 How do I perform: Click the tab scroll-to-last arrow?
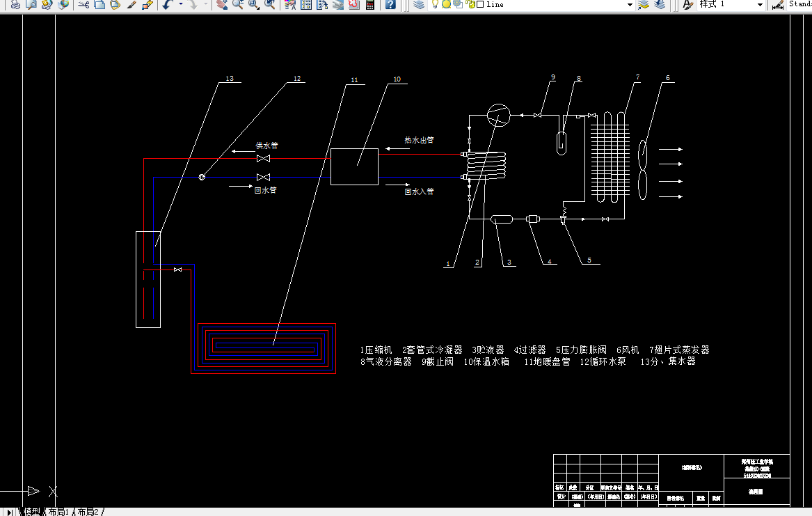10,512
